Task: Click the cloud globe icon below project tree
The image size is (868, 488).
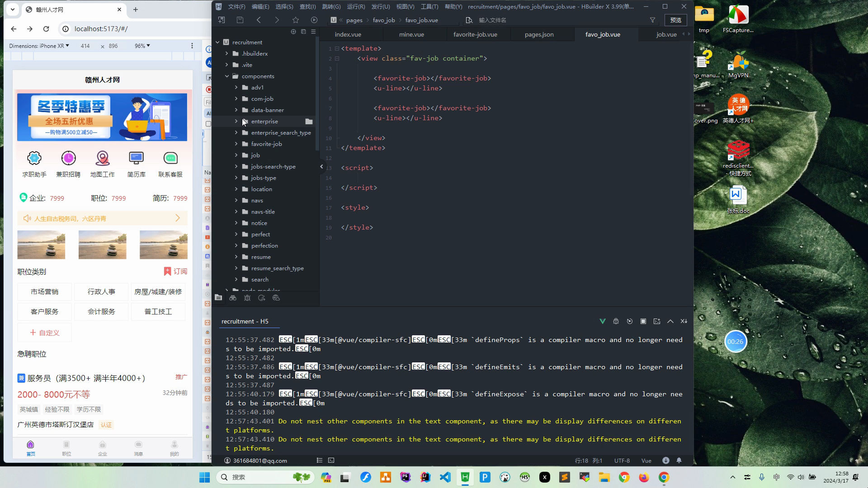Action: [x=276, y=298]
